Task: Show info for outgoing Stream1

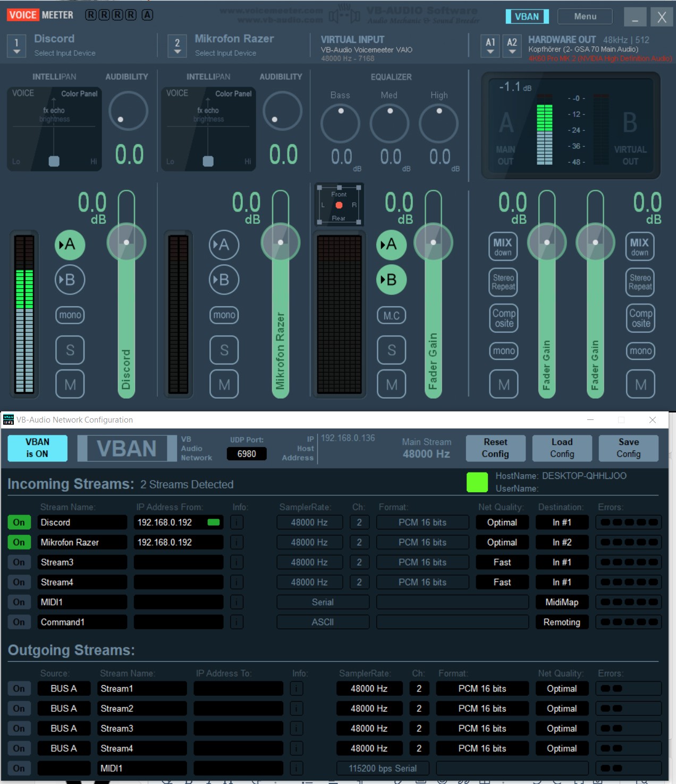Action: (x=297, y=688)
